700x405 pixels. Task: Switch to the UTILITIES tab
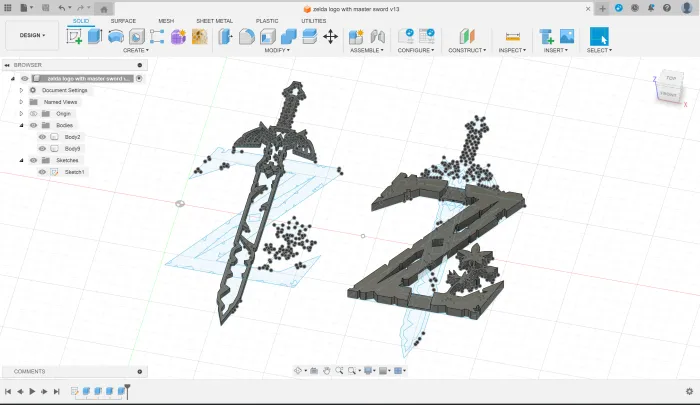coord(314,21)
